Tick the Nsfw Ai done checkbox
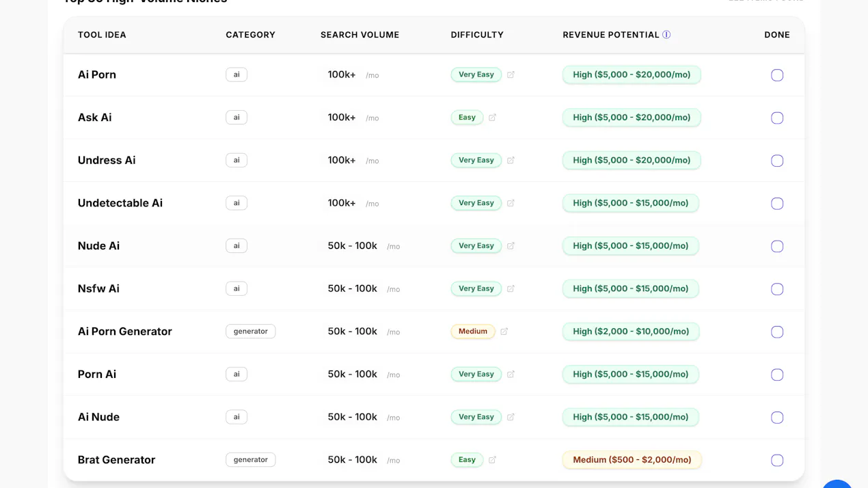 [777, 289]
